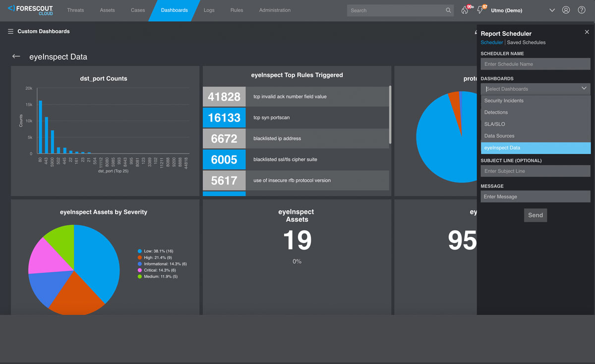Screen dimensions: 595x364
Task: Click the port 80 bar in dst_port chart
Action: click(x=40, y=127)
